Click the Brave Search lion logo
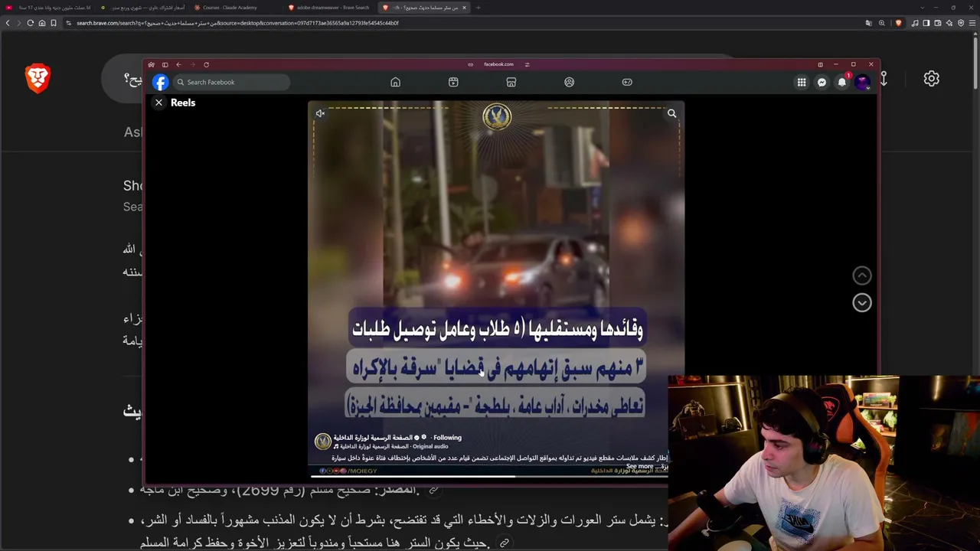Screen dimensions: 980x551 click(38, 78)
